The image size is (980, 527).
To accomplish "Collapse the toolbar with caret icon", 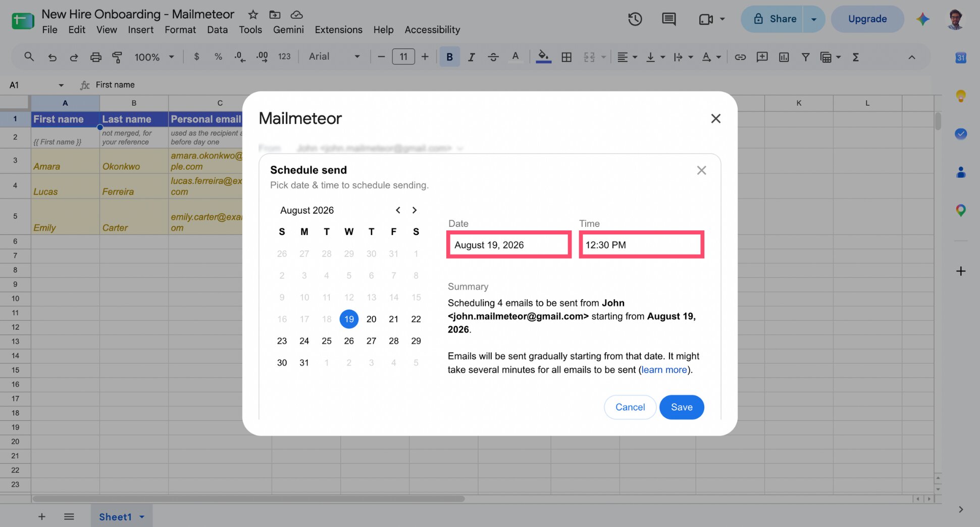I will 912,57.
